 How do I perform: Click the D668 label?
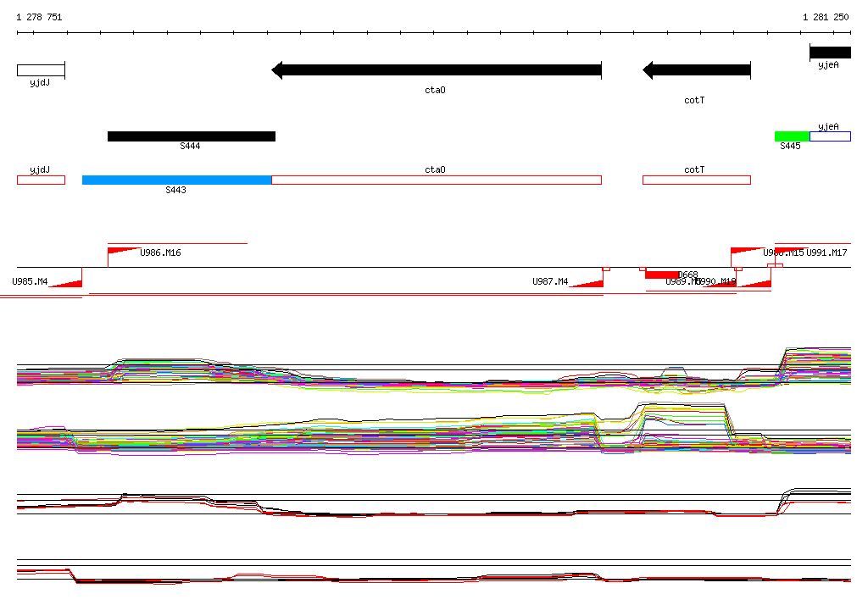[688, 275]
